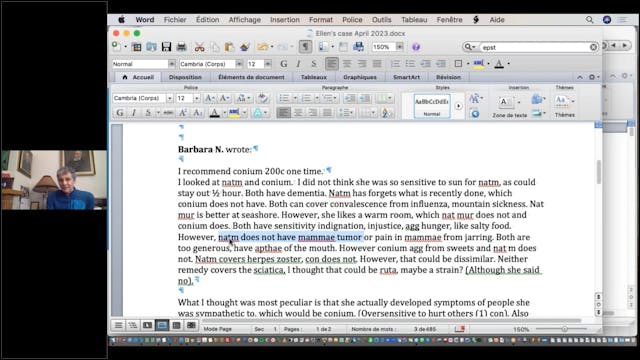Screen dimensions: 640x360
Task: Click the Increase indent icon in ribbon
Action: coord(364,98)
